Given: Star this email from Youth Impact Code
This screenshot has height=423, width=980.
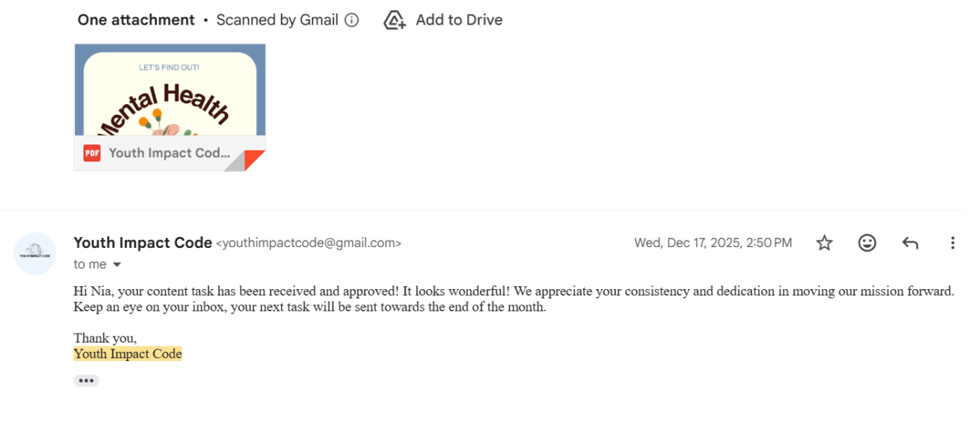Looking at the screenshot, I should click(x=824, y=243).
